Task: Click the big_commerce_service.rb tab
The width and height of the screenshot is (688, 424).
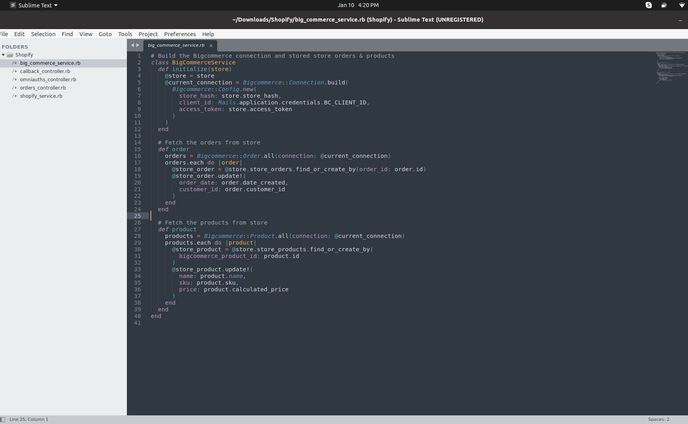Action: click(x=176, y=45)
